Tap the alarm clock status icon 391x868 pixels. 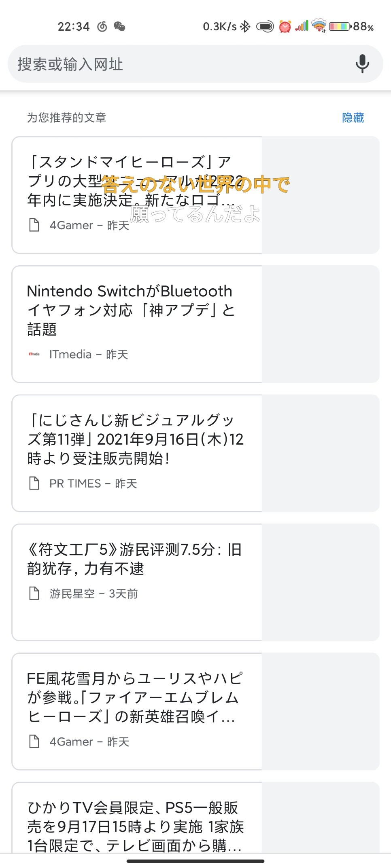tap(285, 27)
